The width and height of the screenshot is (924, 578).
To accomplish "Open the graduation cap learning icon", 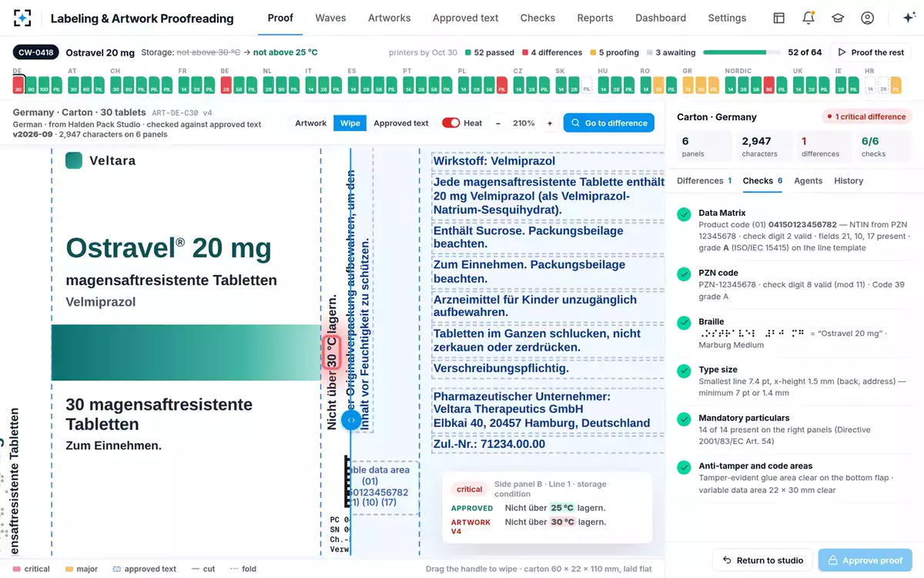I will (838, 18).
